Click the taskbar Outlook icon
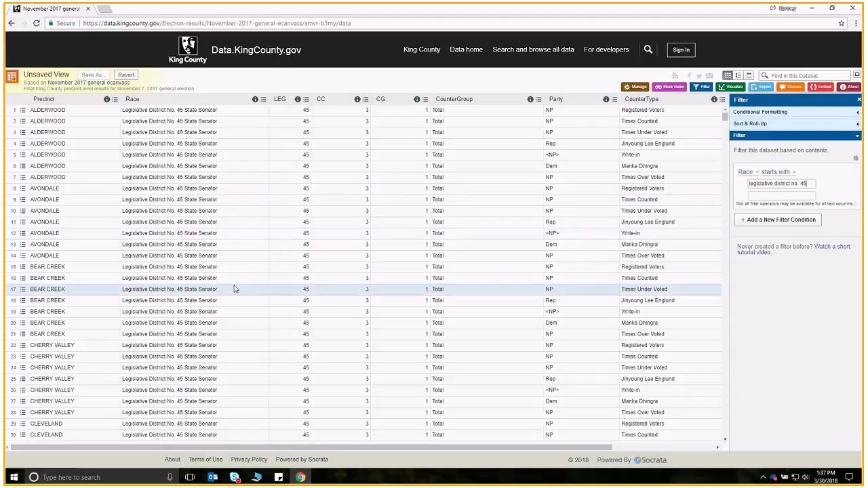 (x=212, y=477)
